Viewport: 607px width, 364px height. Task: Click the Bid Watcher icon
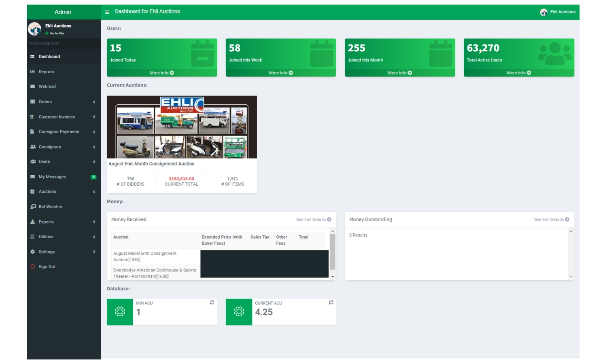pyautogui.click(x=33, y=207)
